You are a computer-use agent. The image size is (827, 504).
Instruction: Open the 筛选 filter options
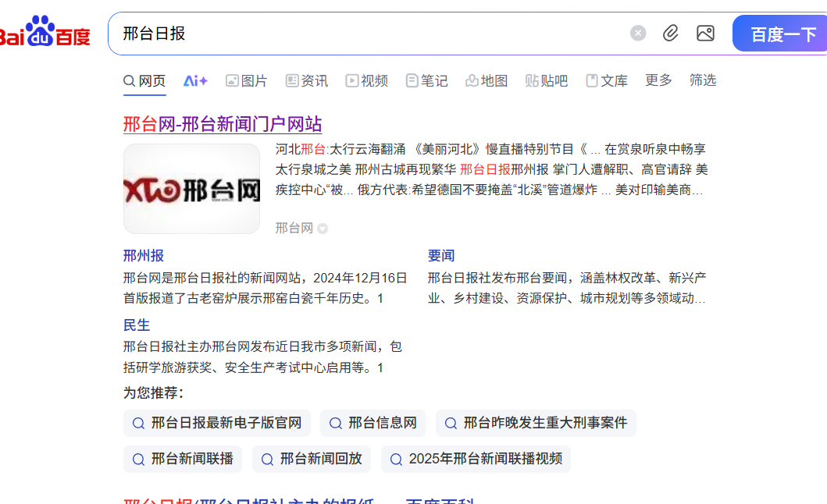(703, 80)
